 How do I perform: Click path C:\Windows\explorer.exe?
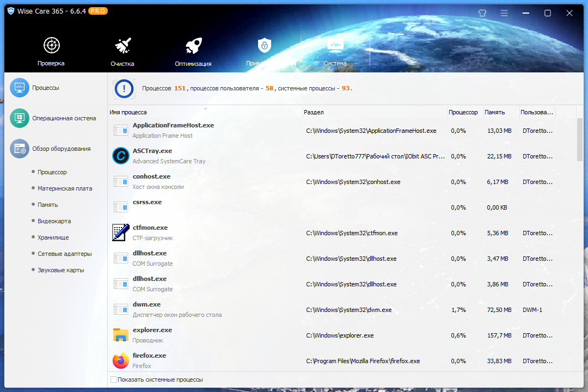click(x=340, y=335)
